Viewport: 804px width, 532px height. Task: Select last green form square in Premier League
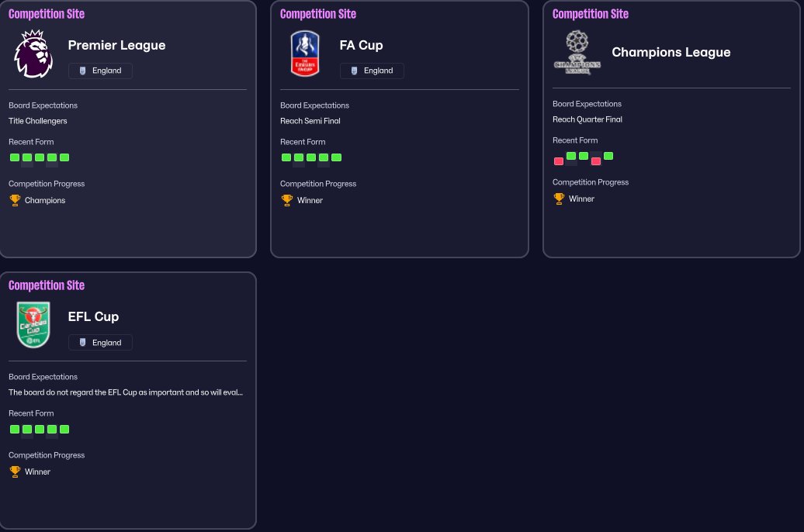coord(64,157)
